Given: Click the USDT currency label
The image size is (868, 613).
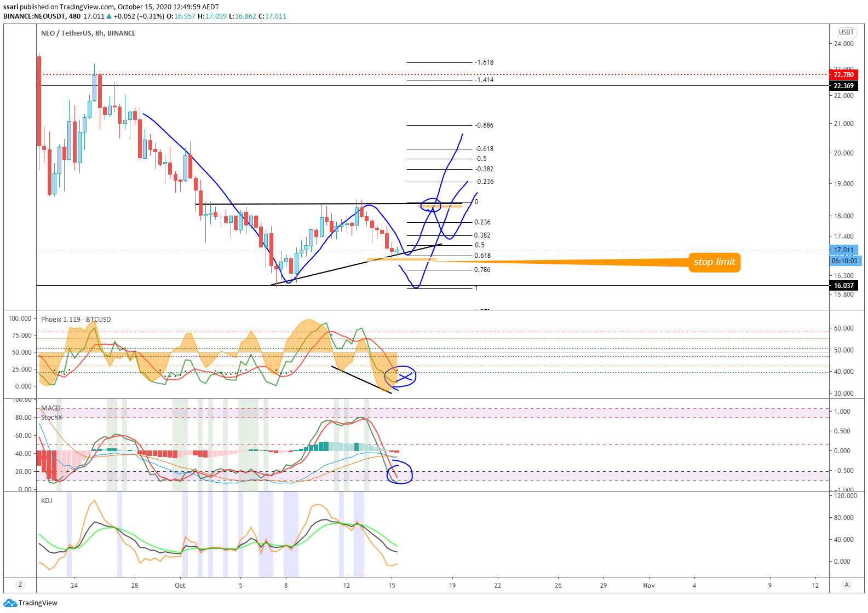Looking at the screenshot, I should (x=847, y=32).
